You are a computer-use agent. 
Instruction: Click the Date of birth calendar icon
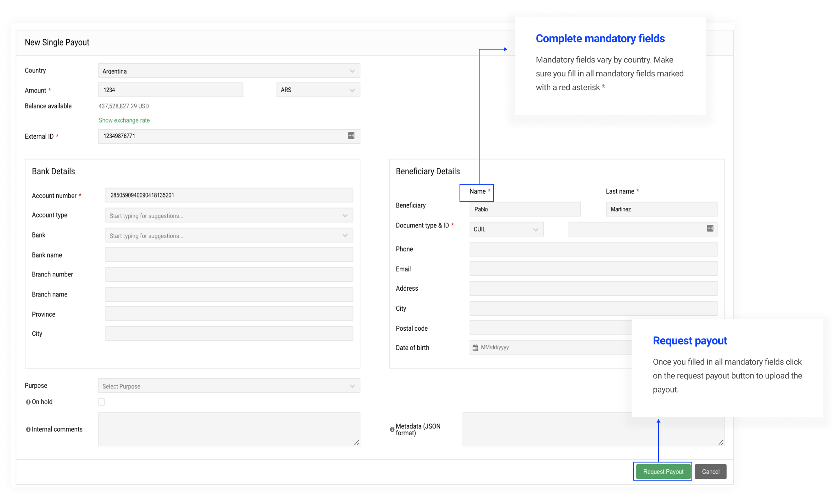click(475, 348)
